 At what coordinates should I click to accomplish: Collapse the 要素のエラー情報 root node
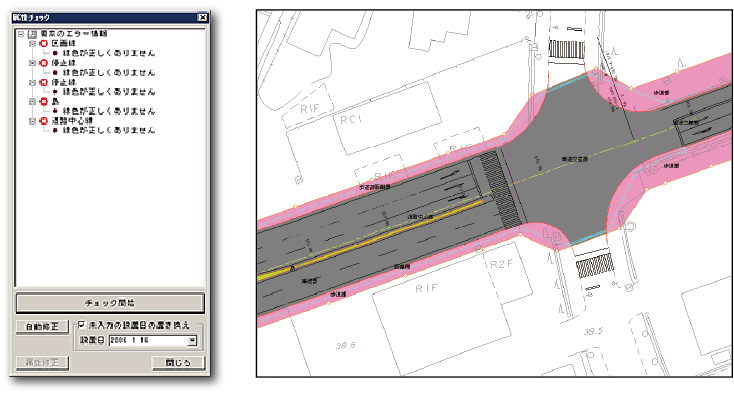coord(21,34)
